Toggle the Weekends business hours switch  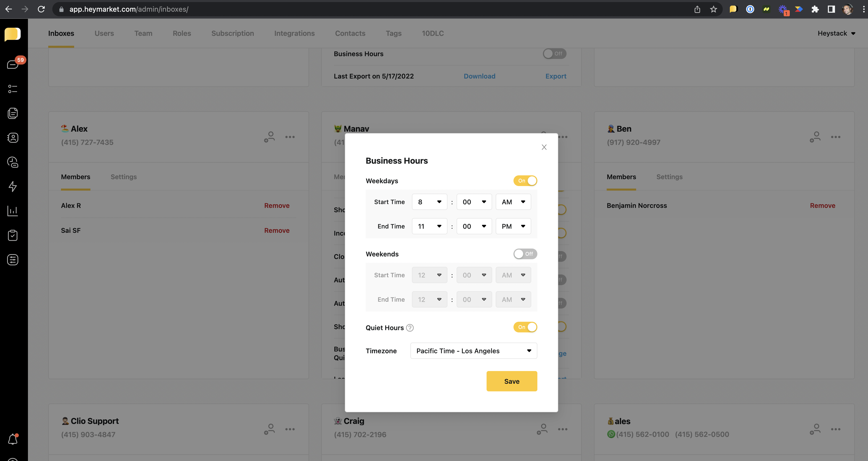coord(525,254)
